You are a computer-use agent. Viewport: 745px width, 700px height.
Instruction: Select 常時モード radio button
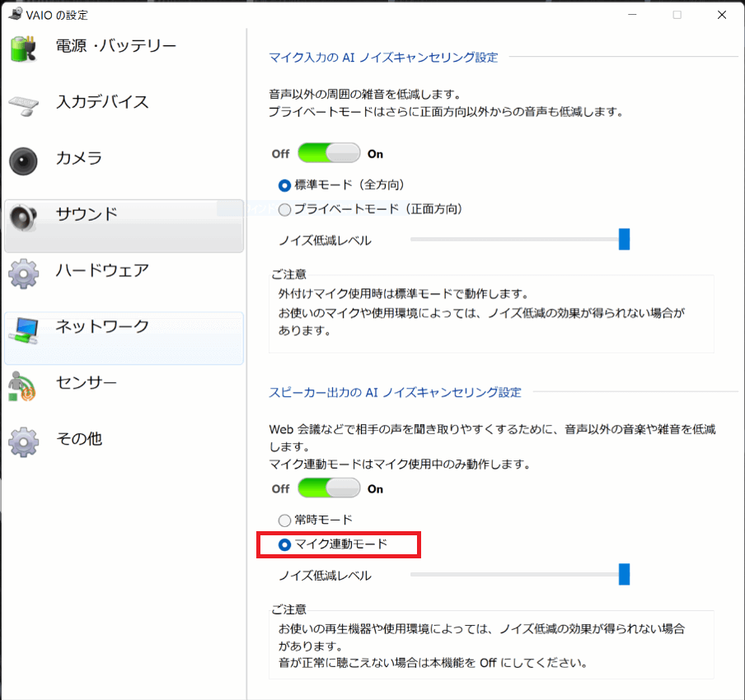[284, 520]
